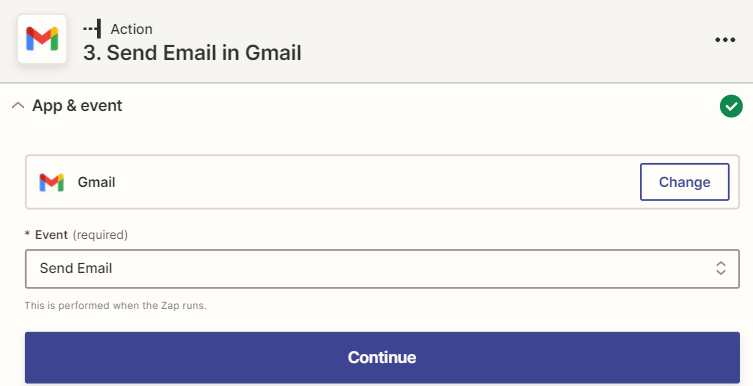Click the Gmail app name text
The height and width of the screenshot is (386, 753).
[97, 182]
